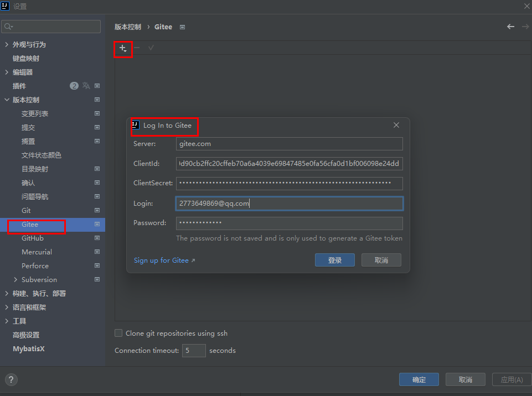The height and width of the screenshot is (396, 532).
Task: Focus the Server field showing gitee.com
Action: [290, 144]
